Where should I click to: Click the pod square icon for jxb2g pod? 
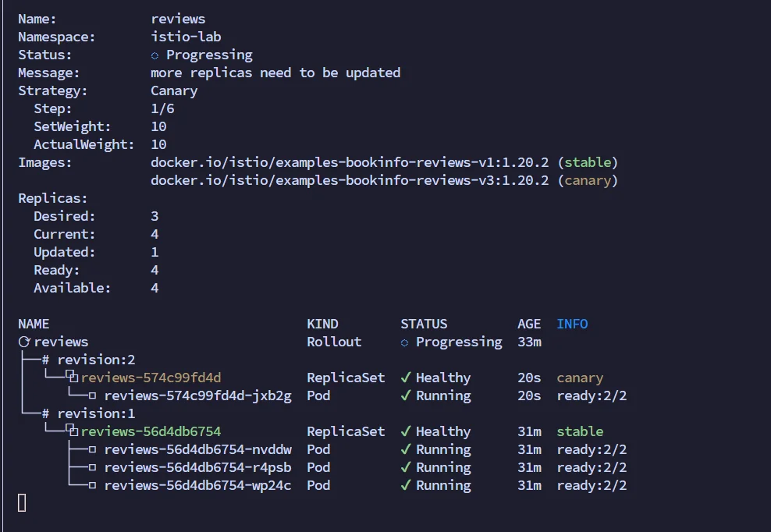[92, 395]
